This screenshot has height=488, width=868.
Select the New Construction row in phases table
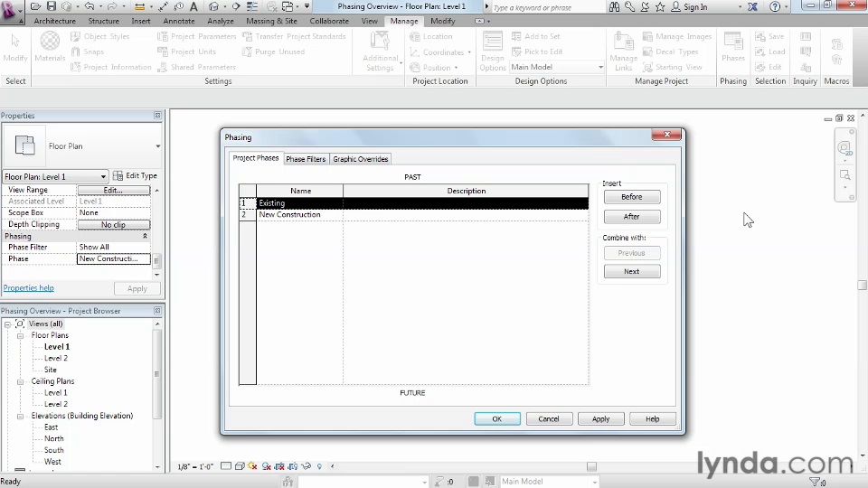pos(414,215)
